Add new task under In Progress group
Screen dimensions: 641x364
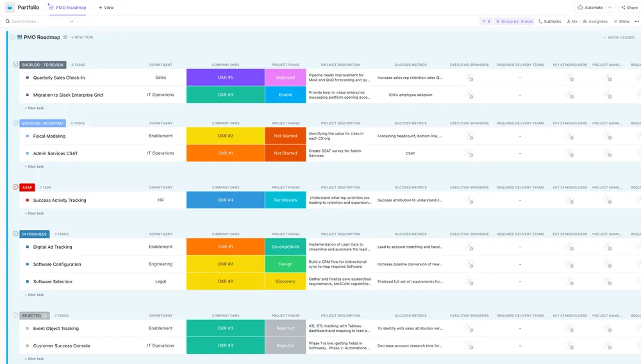(35, 295)
